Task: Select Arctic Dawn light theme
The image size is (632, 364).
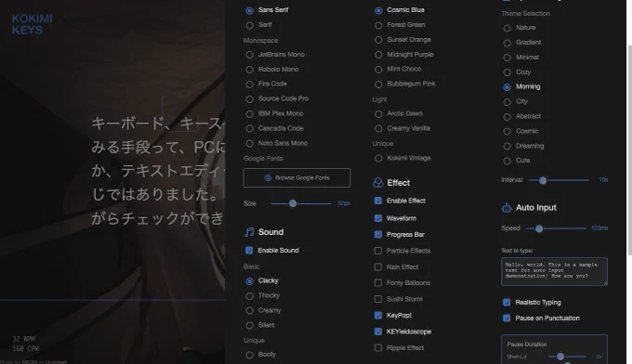Action: (378, 113)
